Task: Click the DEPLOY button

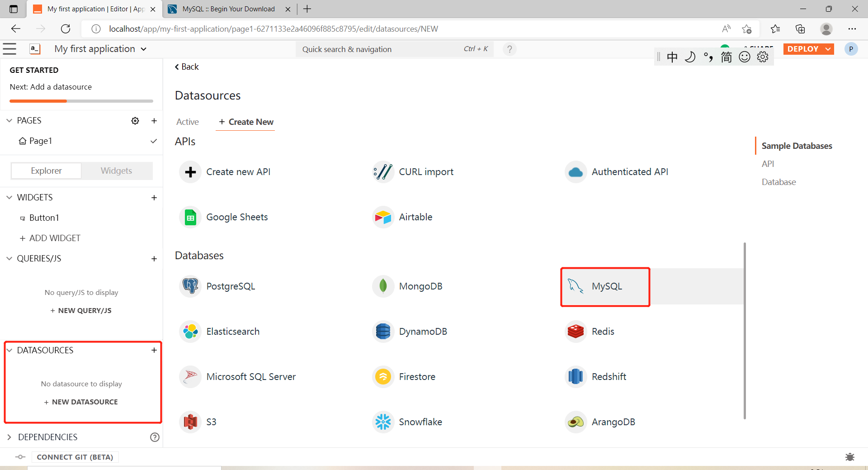Action: [x=803, y=49]
